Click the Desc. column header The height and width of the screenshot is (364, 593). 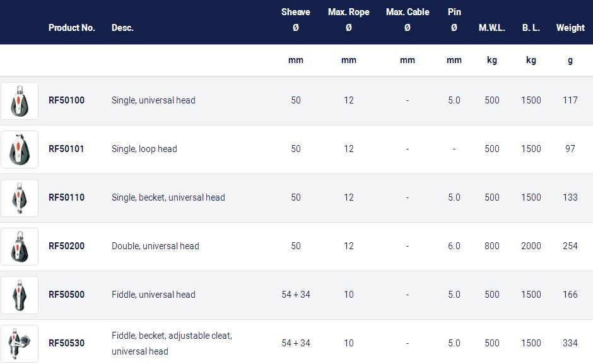click(122, 28)
